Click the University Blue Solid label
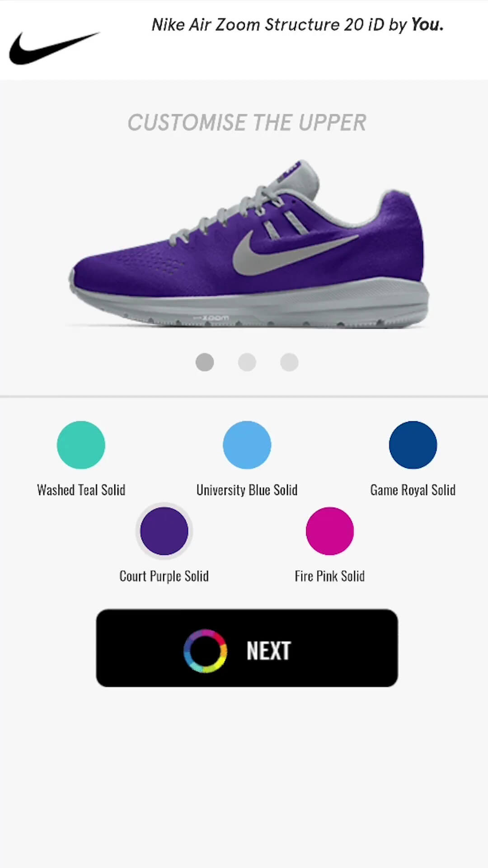 (247, 490)
